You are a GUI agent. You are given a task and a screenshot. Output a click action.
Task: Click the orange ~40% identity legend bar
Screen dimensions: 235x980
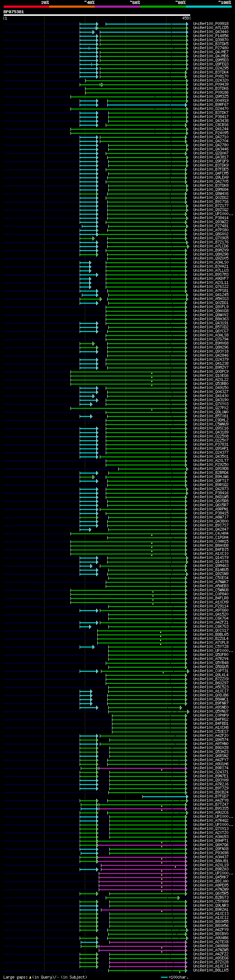pos(72,7)
